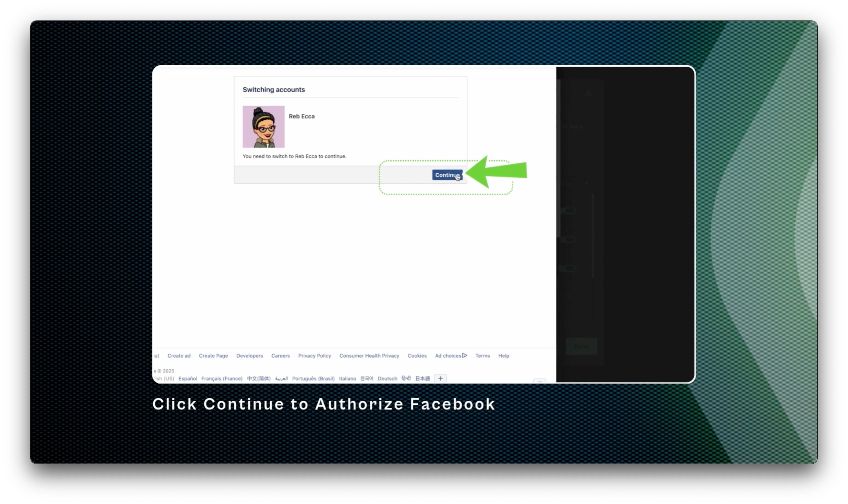Click the Reb Ecca profile avatar

tap(263, 127)
